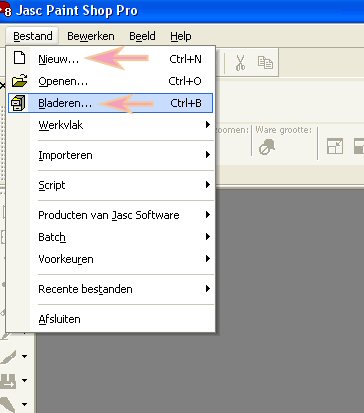Choose Afsluiten to exit the program
The width and height of the screenshot is (364, 413).
pyautogui.click(x=110, y=319)
